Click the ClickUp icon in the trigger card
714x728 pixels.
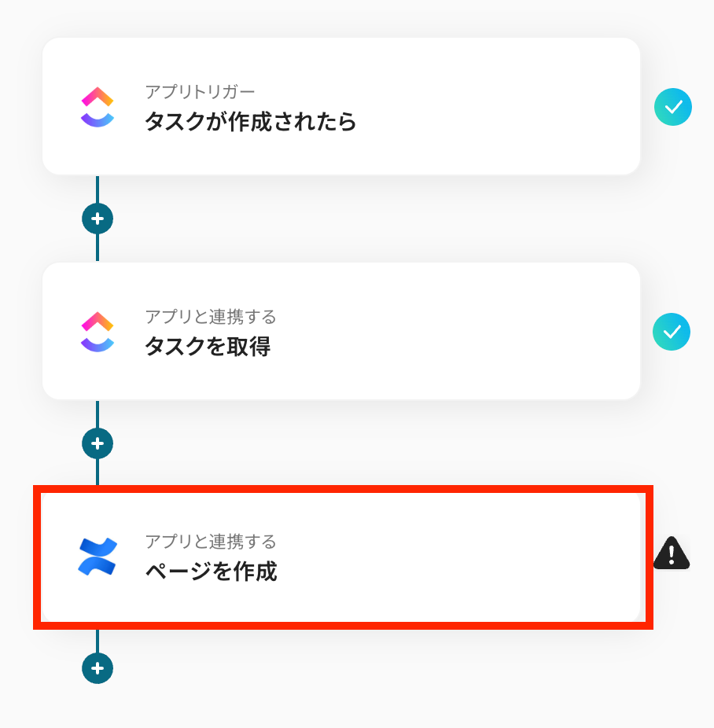click(98, 108)
